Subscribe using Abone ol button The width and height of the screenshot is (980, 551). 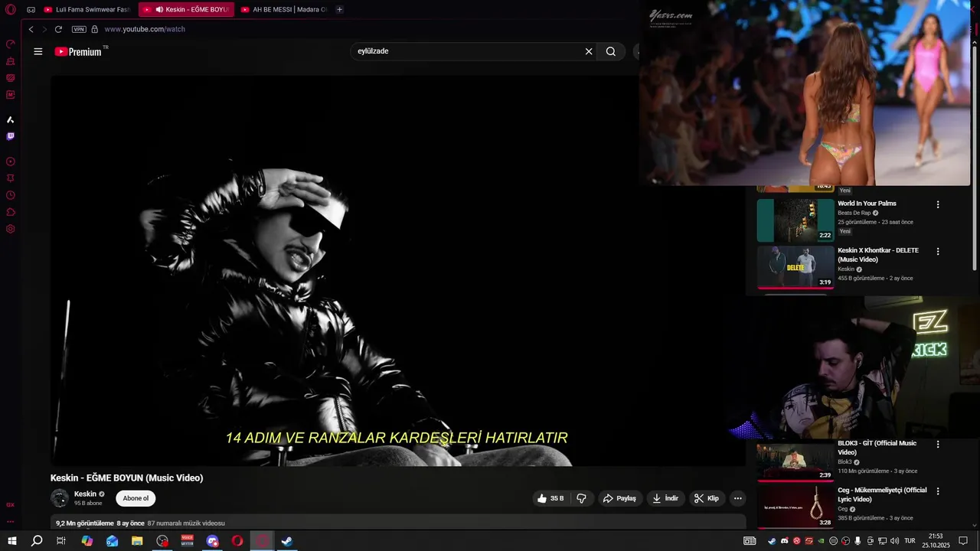point(136,498)
